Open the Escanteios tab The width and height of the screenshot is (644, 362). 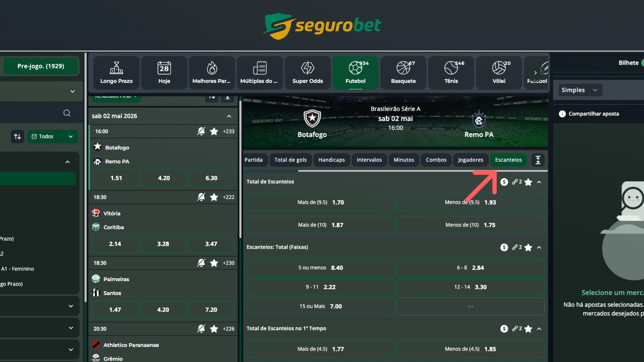(x=508, y=160)
